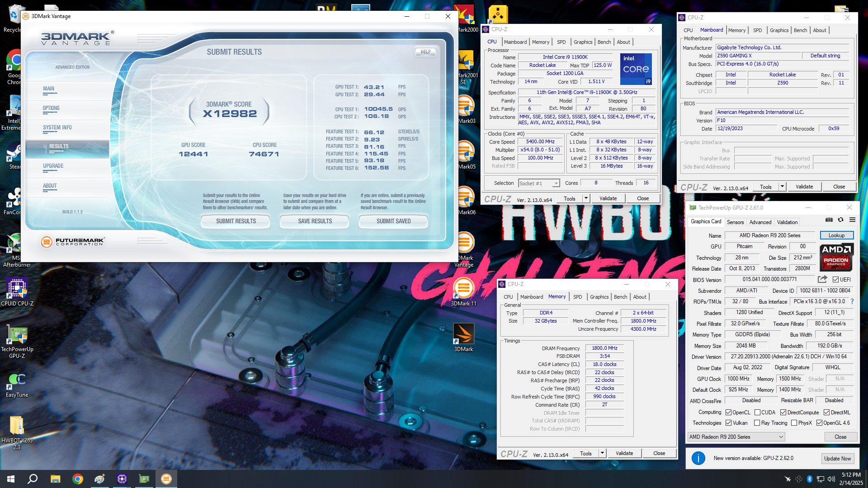The width and height of the screenshot is (868, 488).
Task: Open the FanControl desktop icon
Action: 14,201
